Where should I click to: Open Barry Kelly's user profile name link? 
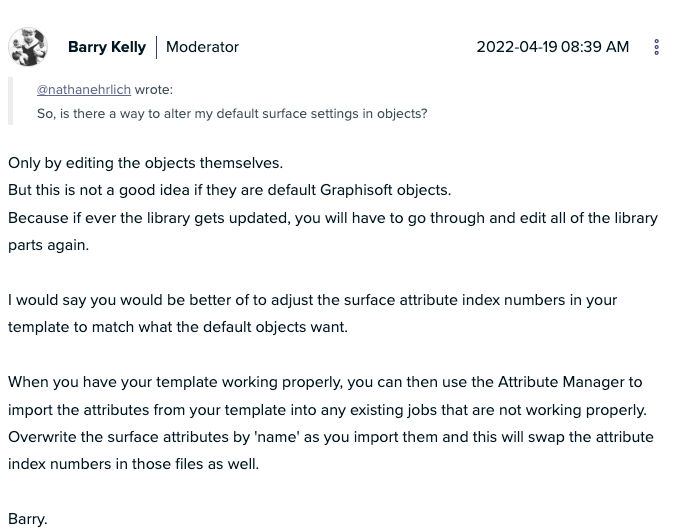pyautogui.click(x=107, y=47)
